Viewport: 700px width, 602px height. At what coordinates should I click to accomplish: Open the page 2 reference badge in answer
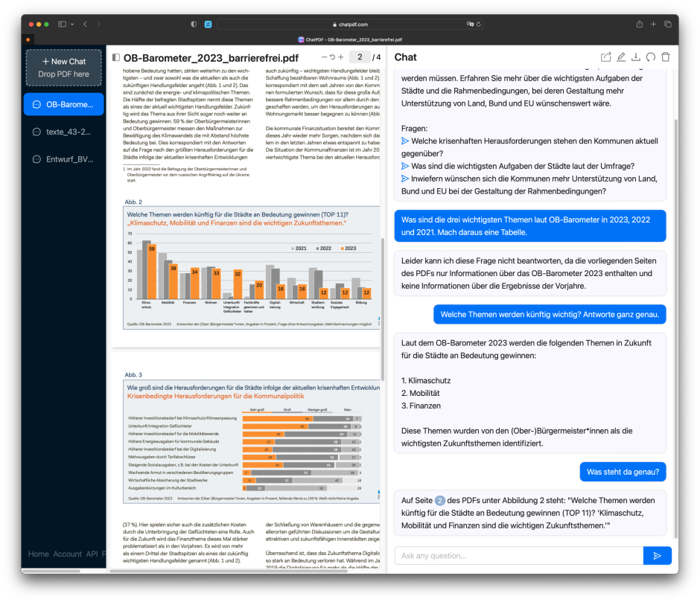[x=439, y=500]
